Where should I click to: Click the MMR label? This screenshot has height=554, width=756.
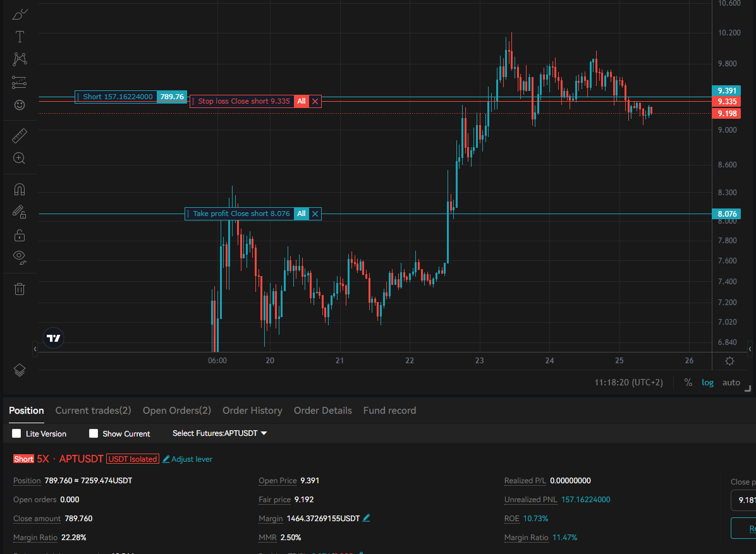point(267,538)
